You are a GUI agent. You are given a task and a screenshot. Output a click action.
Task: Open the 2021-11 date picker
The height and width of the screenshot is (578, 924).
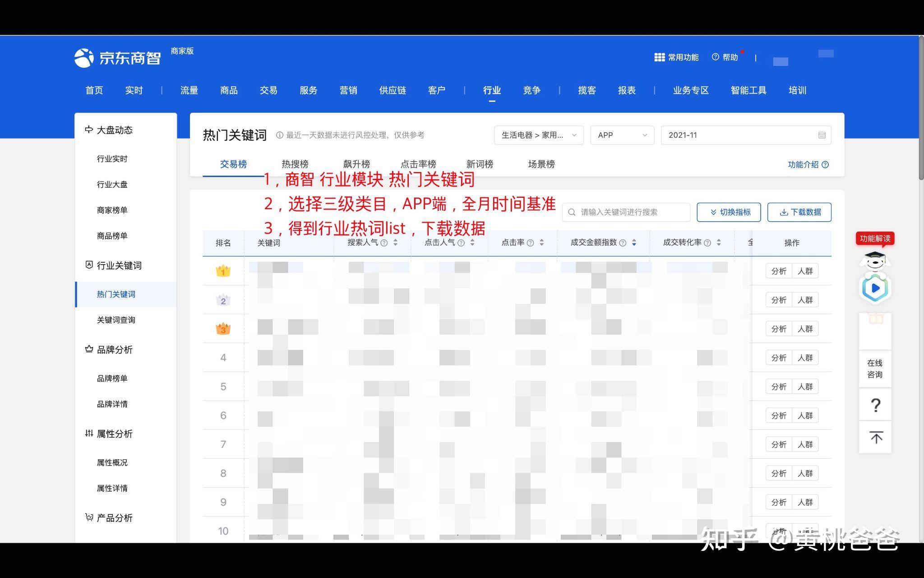746,135
